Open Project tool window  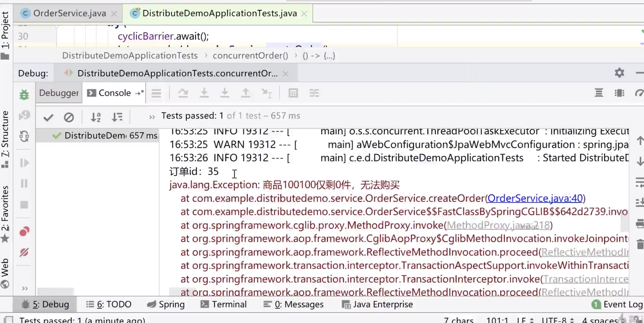pos(5,35)
